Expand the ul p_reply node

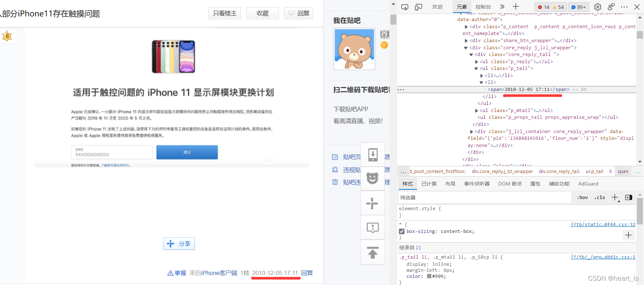click(476, 62)
